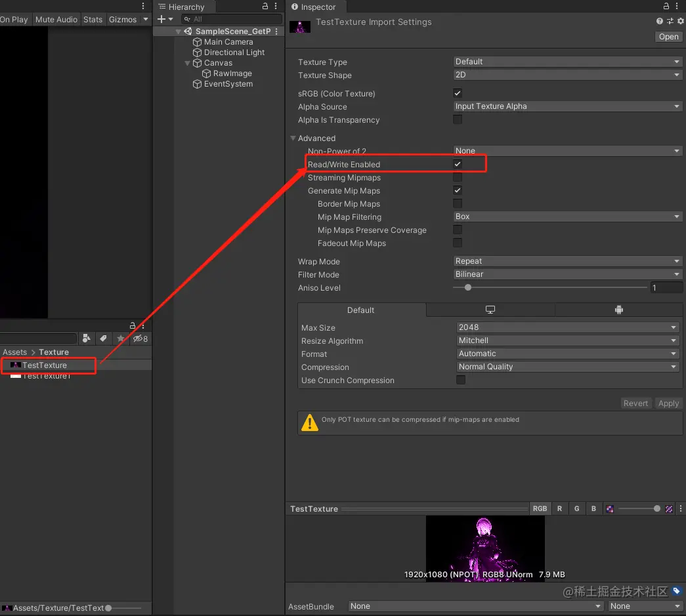
Task: Uncheck Generate Mip Maps
Action: pos(458,190)
